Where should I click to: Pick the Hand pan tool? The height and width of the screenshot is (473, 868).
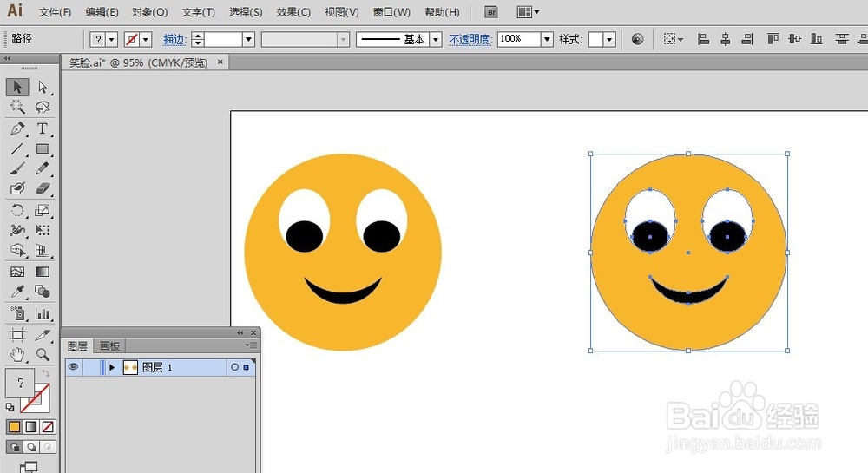click(17, 354)
